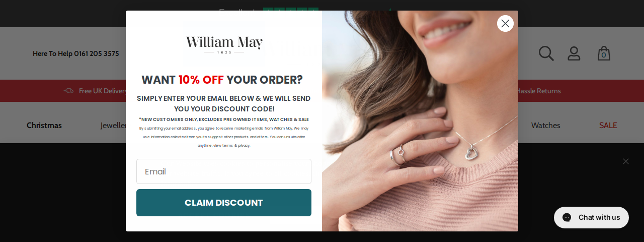Open the account profile icon

coord(574,53)
